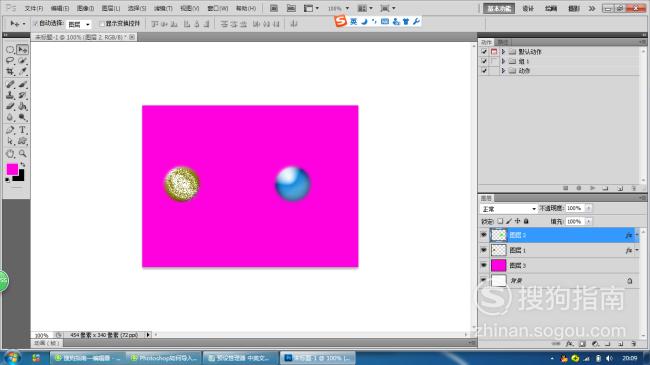Select the 基本功能 workspace button
The image size is (650, 365).
pos(499,8)
